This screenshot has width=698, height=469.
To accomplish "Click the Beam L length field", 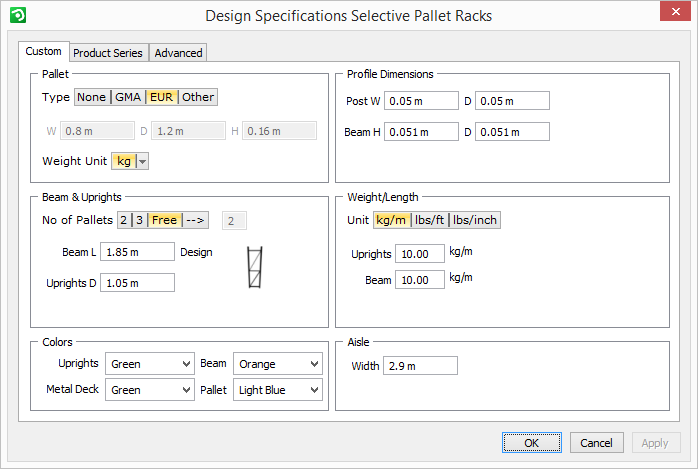I will [x=137, y=252].
